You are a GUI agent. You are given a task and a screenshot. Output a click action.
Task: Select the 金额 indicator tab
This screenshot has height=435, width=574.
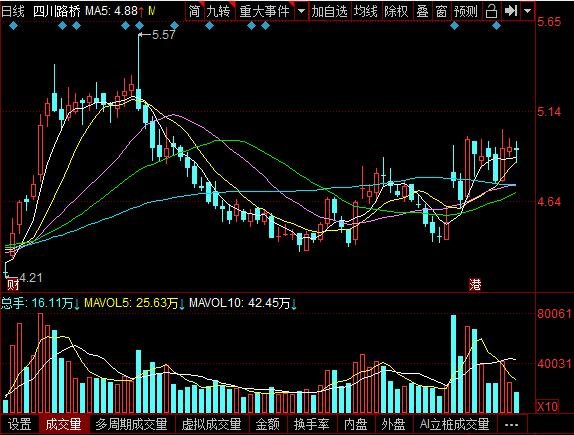[x=268, y=425]
